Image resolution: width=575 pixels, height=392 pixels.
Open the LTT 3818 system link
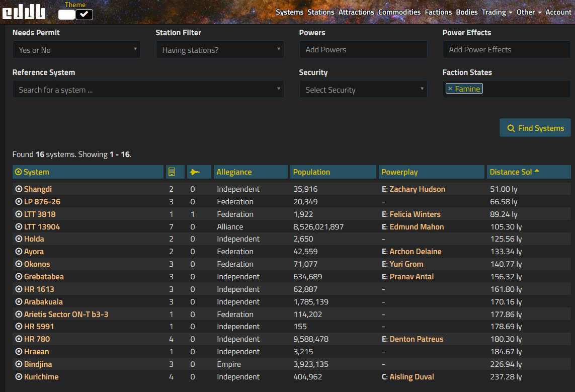[x=40, y=214]
